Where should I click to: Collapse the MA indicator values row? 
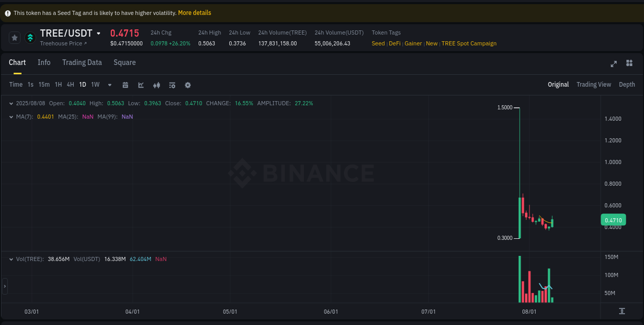11,117
